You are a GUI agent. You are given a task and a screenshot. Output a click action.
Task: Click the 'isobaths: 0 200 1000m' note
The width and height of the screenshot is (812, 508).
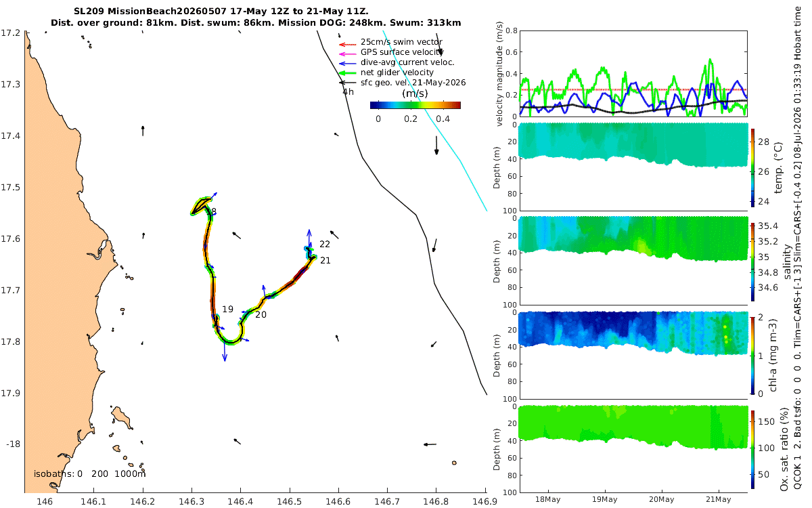click(x=89, y=473)
